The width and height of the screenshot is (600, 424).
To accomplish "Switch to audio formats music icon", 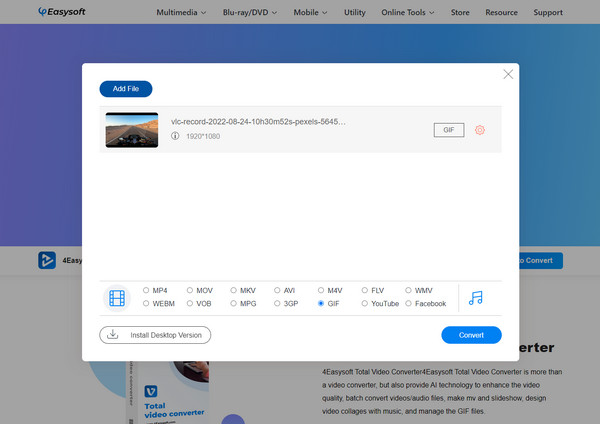I will click(476, 298).
